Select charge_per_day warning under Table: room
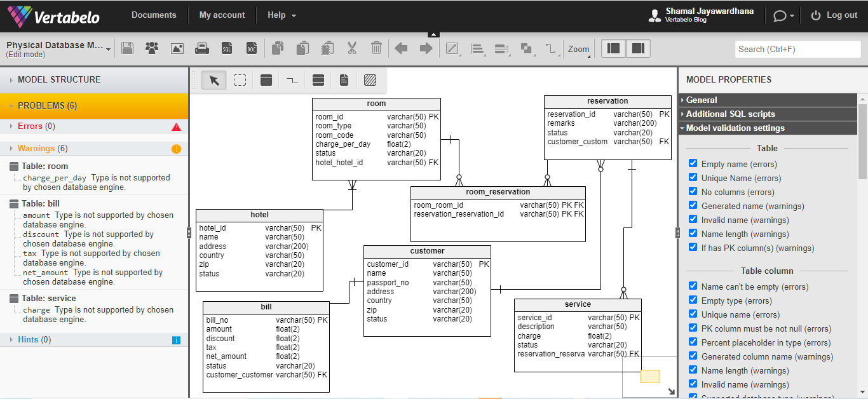 97,182
